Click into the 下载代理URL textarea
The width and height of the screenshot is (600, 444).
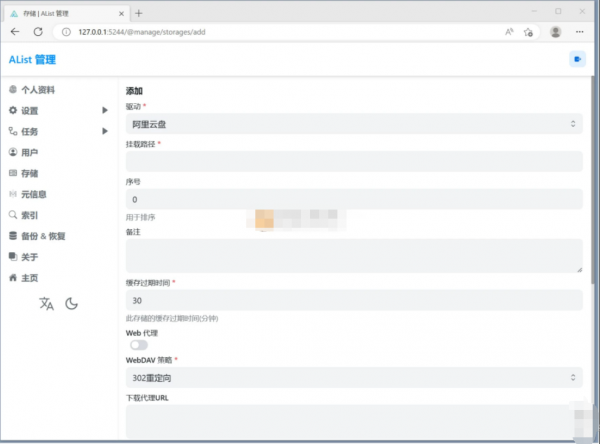pos(354,422)
